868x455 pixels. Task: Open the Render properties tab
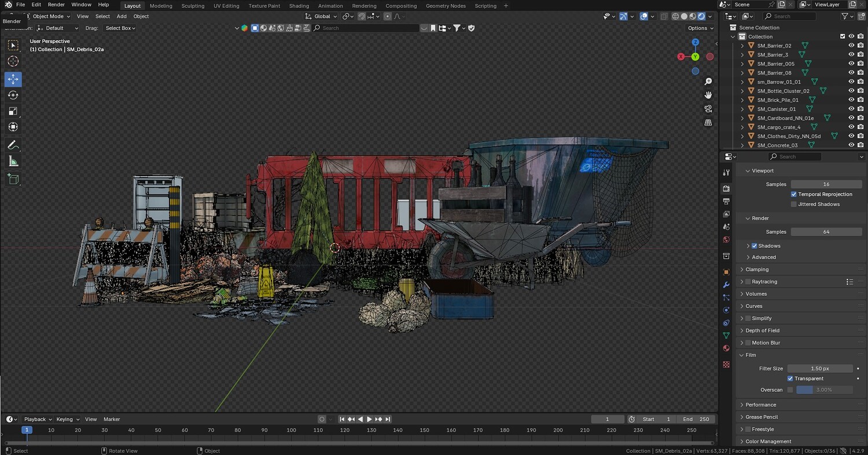pyautogui.click(x=726, y=188)
